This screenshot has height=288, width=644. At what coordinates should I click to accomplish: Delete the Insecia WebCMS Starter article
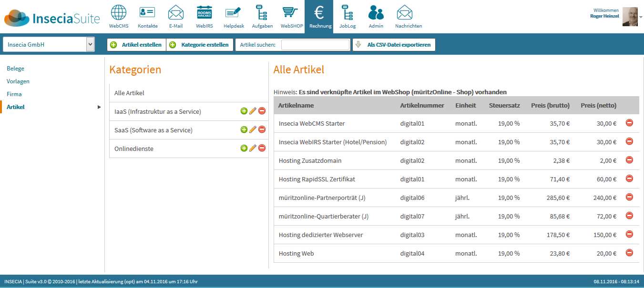pos(629,123)
